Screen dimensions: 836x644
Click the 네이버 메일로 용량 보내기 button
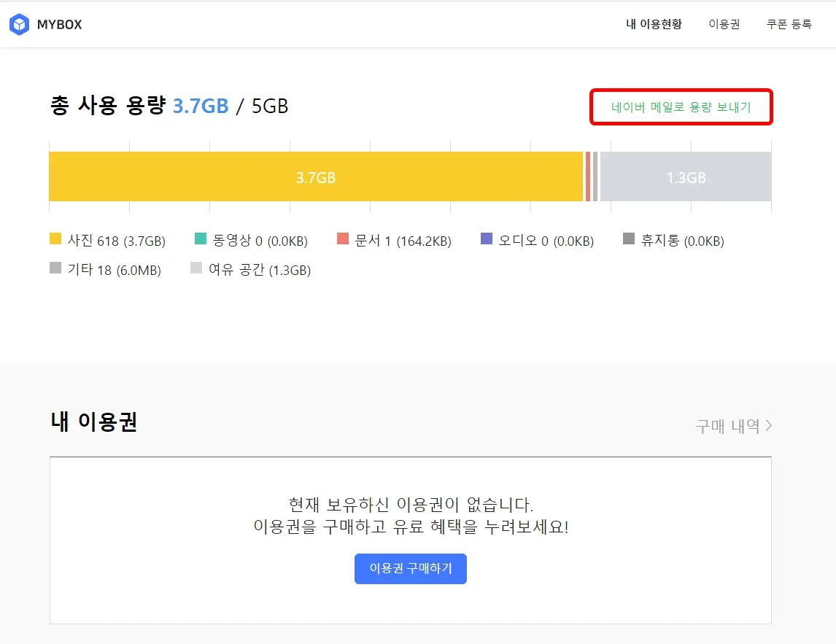coord(681,106)
